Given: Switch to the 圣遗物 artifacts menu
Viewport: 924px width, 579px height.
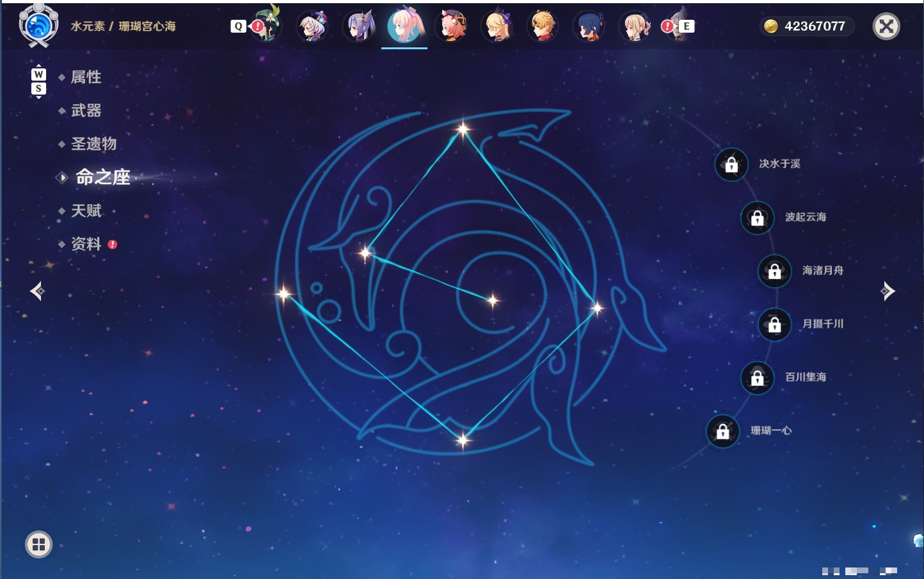Looking at the screenshot, I should (93, 144).
